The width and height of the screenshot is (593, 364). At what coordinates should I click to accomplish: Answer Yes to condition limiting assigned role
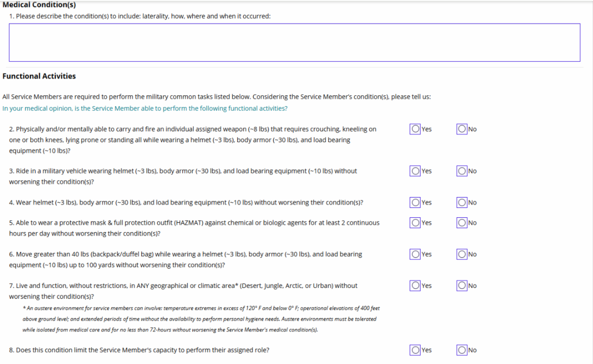pos(416,350)
